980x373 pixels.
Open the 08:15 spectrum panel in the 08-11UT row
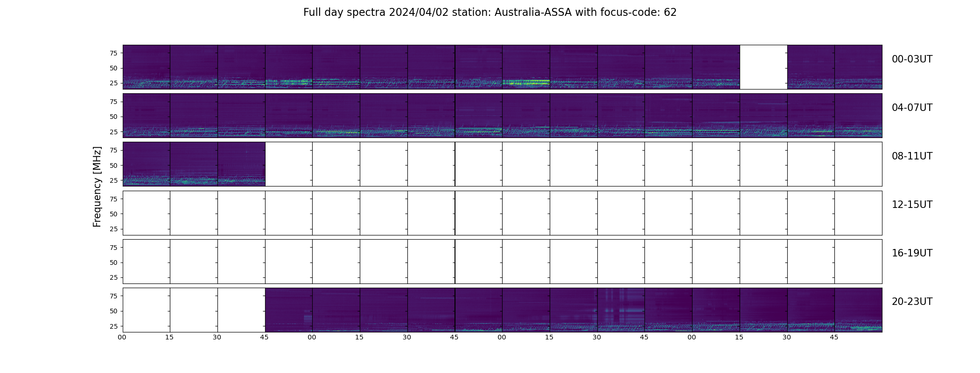[194, 164]
